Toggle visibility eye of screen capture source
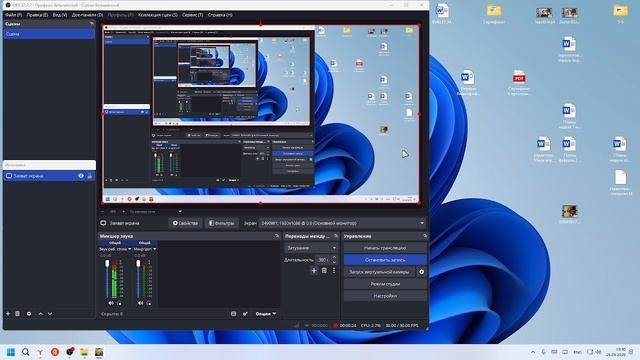Screen dimensions: 640x360 [x=81, y=176]
